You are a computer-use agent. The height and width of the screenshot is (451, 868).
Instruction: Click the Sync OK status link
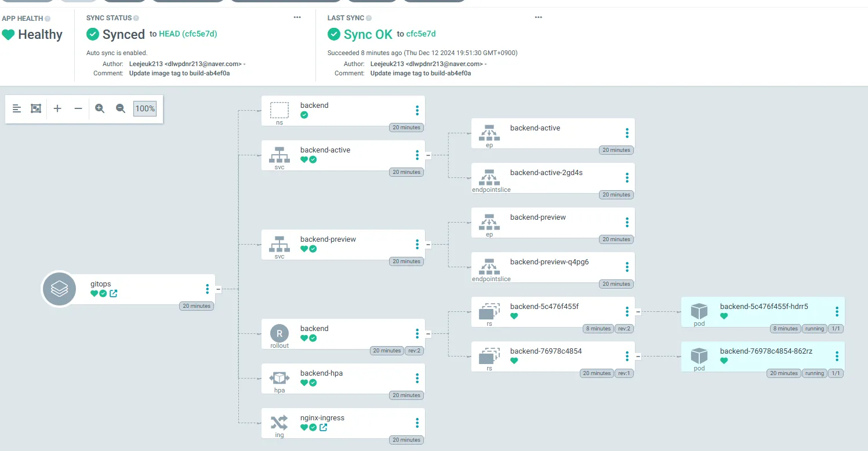(368, 34)
